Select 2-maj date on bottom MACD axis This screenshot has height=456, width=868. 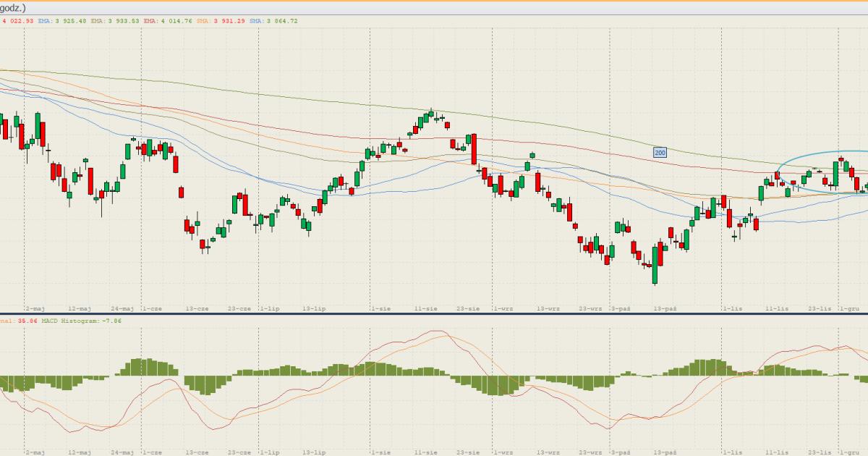35,452
